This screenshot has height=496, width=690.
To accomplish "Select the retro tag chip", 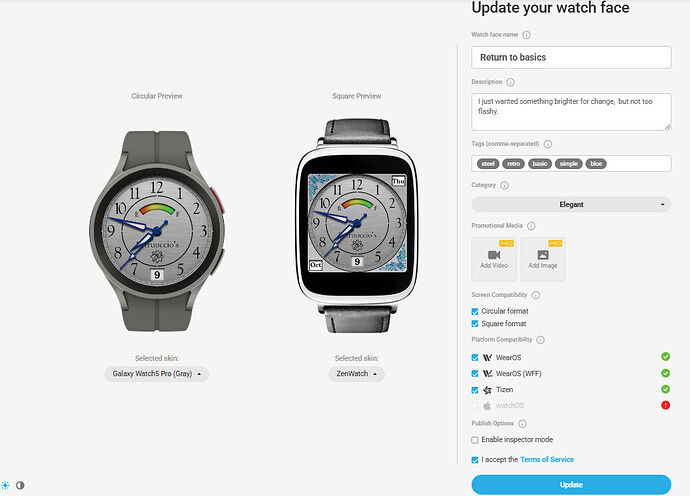I will tap(514, 164).
